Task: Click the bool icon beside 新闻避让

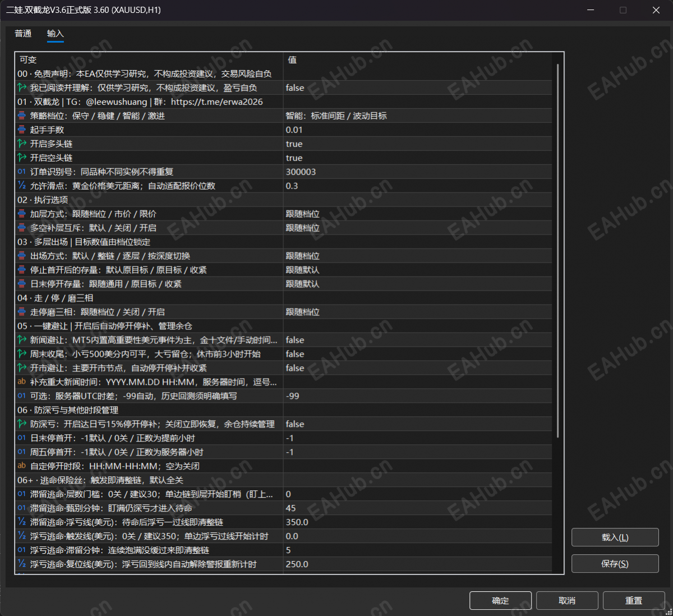Action: click(22, 340)
